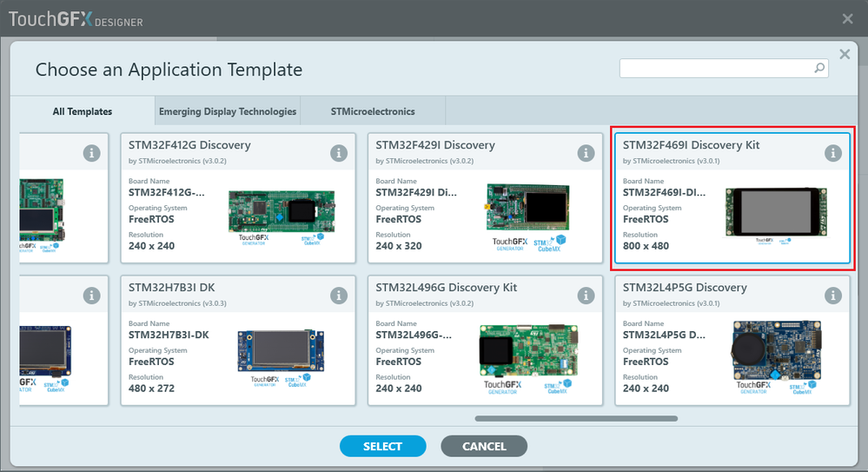
Task: Click the 240 x 320 resolution value
Action: click(x=399, y=246)
